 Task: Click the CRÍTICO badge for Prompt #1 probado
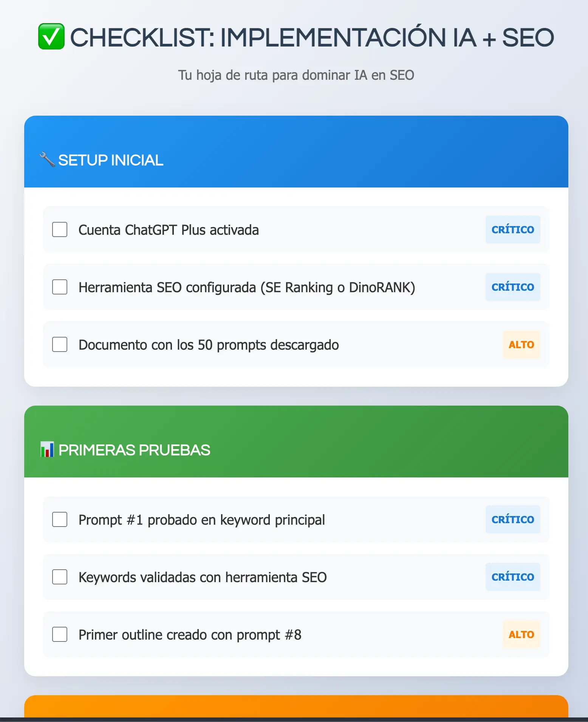coord(513,519)
